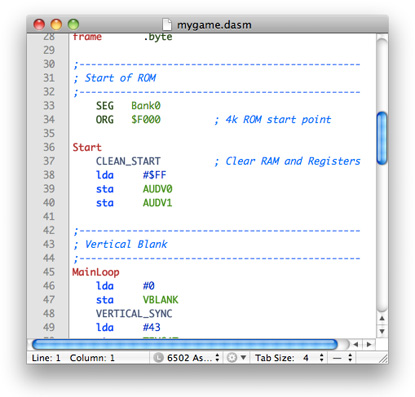Open the Tab Size 4 dropdown
Viewport: 415px width, 397px height.
[290, 358]
